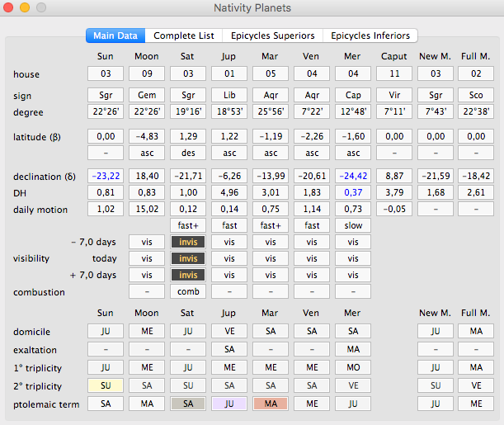
Task: Switch to the Main Data tab
Action: pos(115,35)
